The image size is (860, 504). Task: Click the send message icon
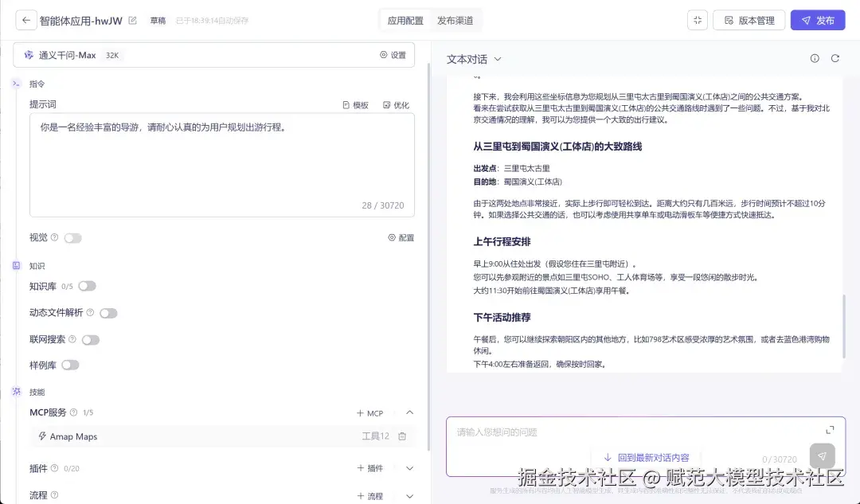point(822,455)
